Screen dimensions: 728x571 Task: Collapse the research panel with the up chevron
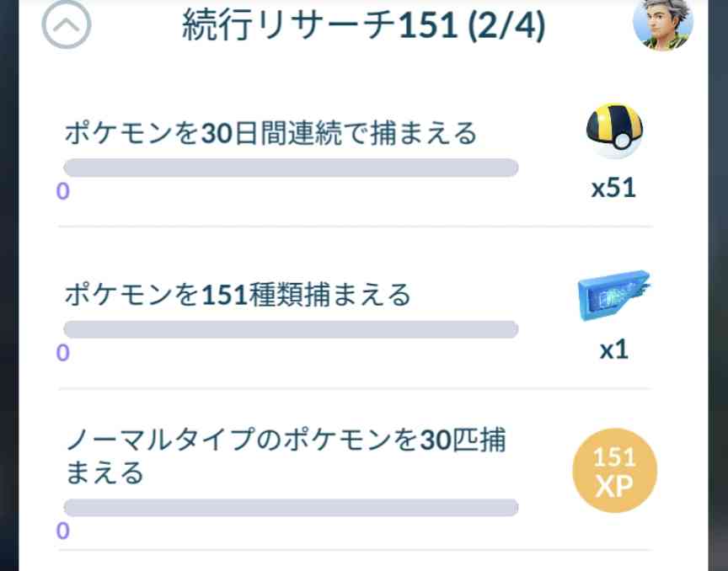(67, 24)
